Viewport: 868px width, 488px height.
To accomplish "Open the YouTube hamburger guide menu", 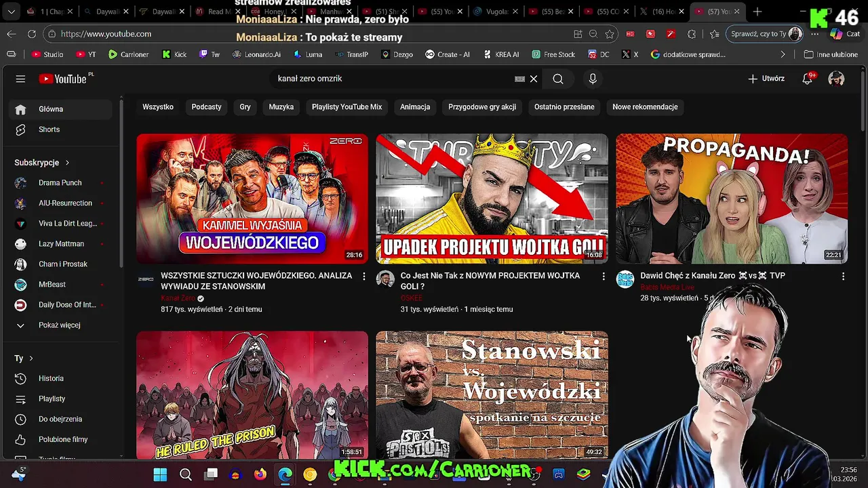I will click(x=20, y=79).
